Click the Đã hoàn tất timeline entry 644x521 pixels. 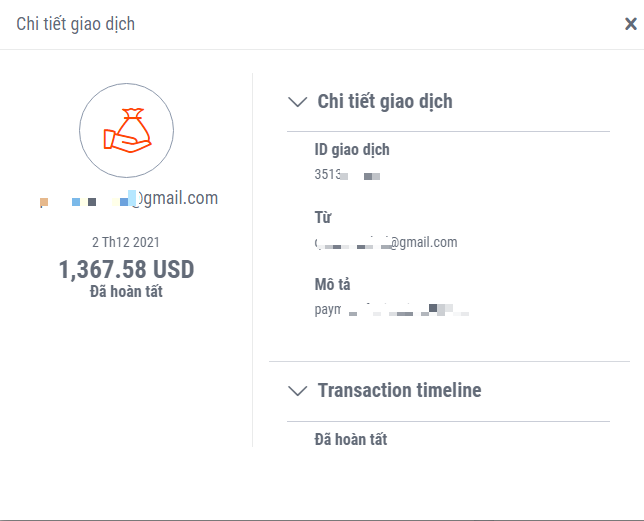[x=350, y=439]
